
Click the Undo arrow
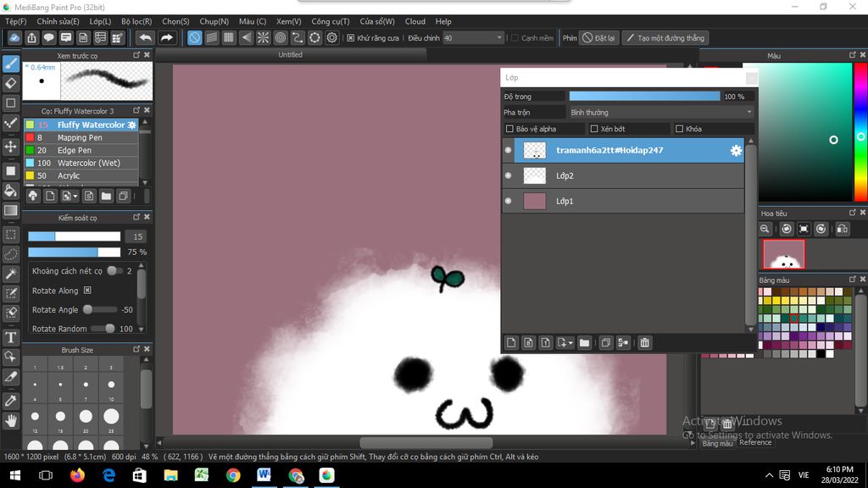tap(145, 37)
